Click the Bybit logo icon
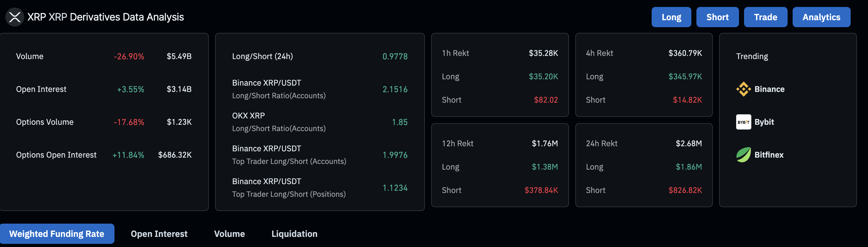This screenshot has width=868, height=247. tap(743, 122)
